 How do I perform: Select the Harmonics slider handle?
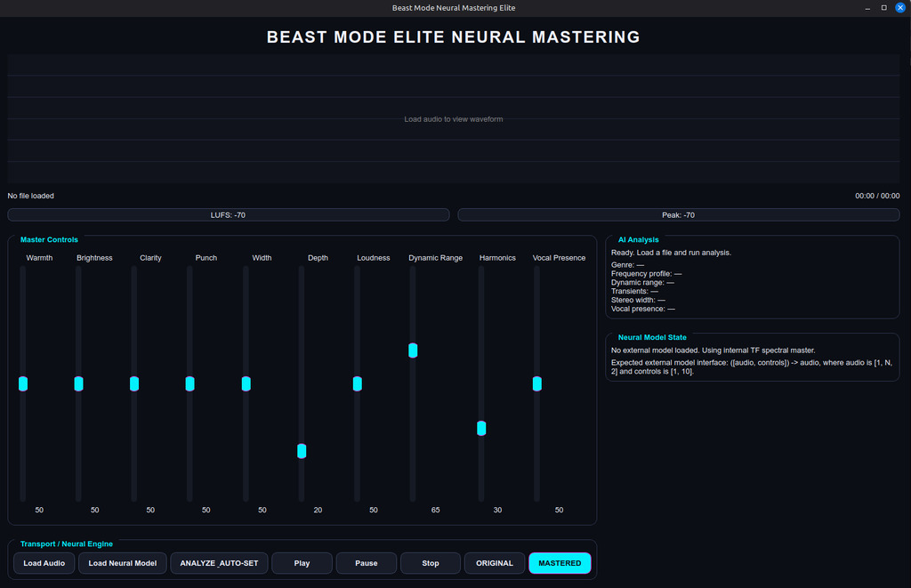[481, 428]
